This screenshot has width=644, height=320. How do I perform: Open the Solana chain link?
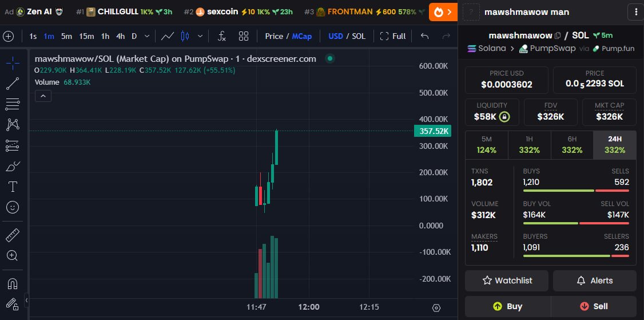[x=487, y=49]
